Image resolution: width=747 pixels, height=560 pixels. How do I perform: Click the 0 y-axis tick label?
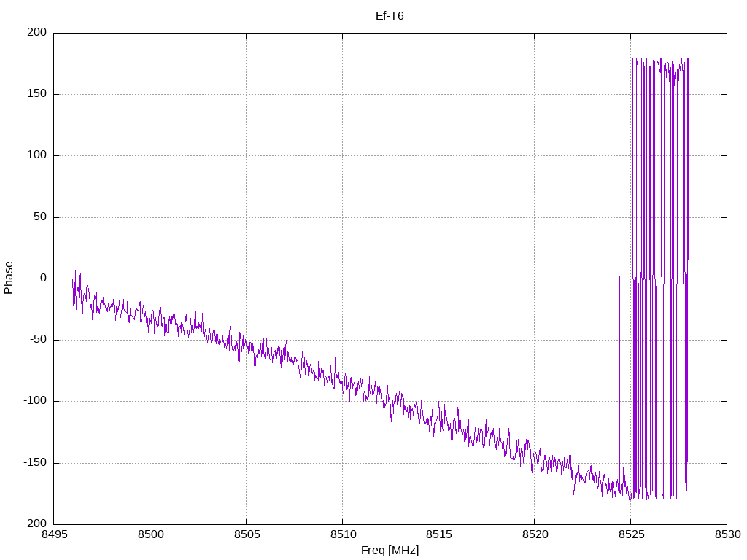pos(43,278)
